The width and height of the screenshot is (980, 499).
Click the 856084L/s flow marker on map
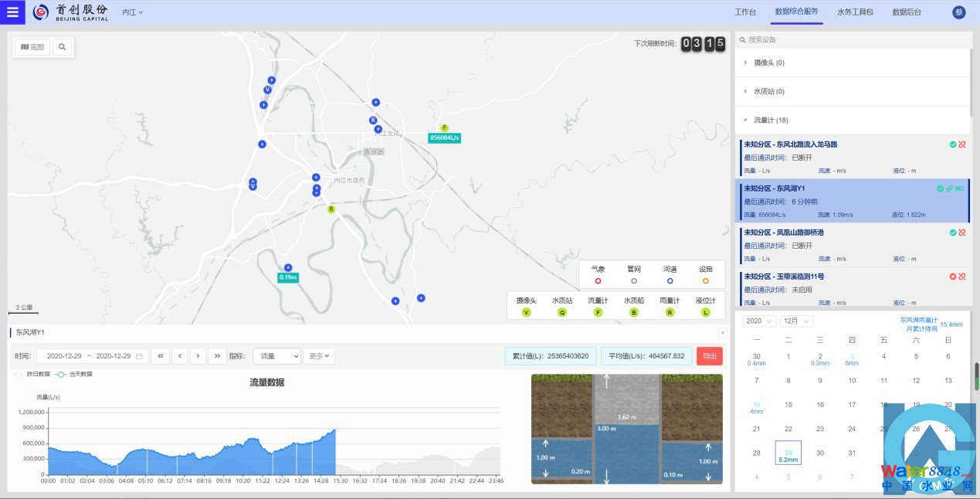point(444,137)
